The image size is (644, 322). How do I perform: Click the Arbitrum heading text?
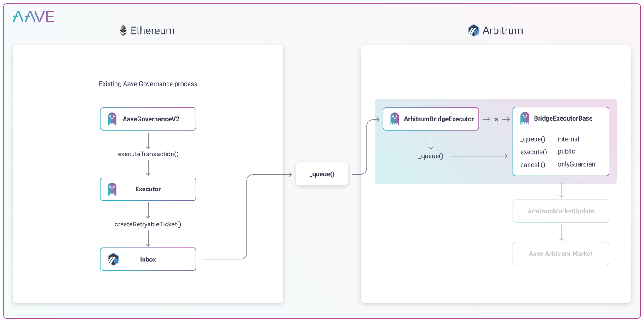(x=503, y=31)
